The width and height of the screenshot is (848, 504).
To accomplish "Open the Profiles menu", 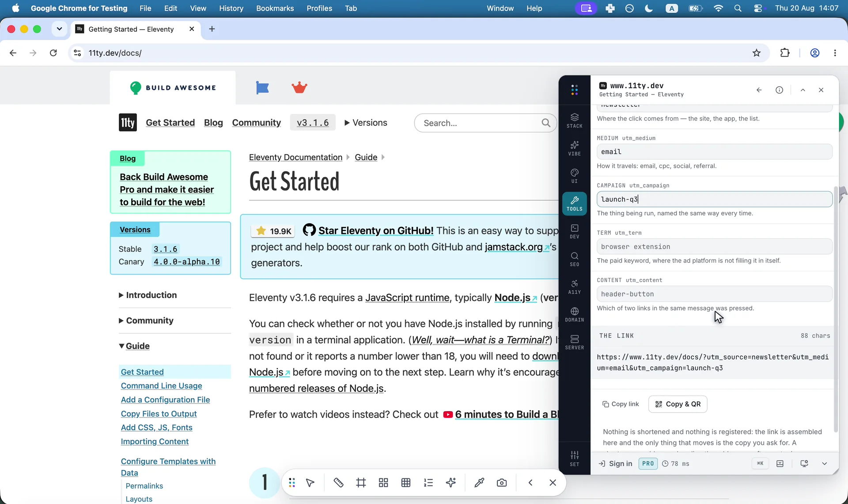I will [319, 8].
